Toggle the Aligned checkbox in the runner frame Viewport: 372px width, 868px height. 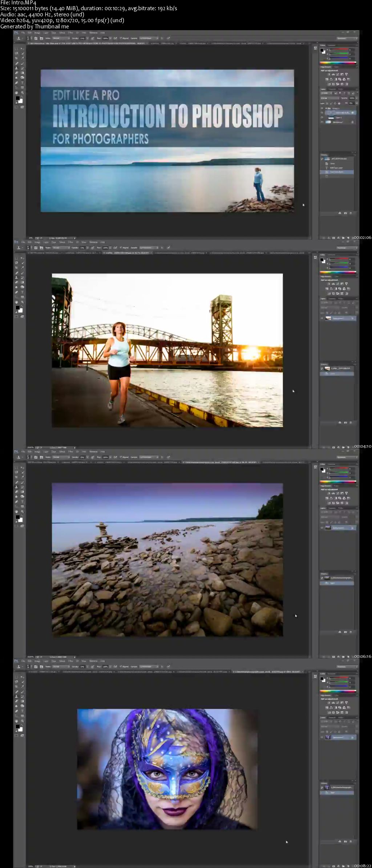click(121, 248)
